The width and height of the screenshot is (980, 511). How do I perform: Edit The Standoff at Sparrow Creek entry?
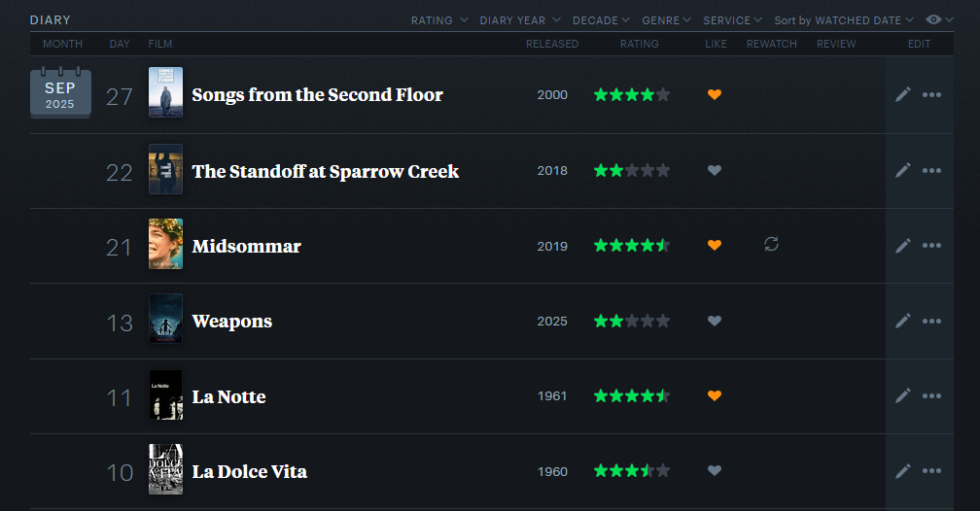coord(903,170)
